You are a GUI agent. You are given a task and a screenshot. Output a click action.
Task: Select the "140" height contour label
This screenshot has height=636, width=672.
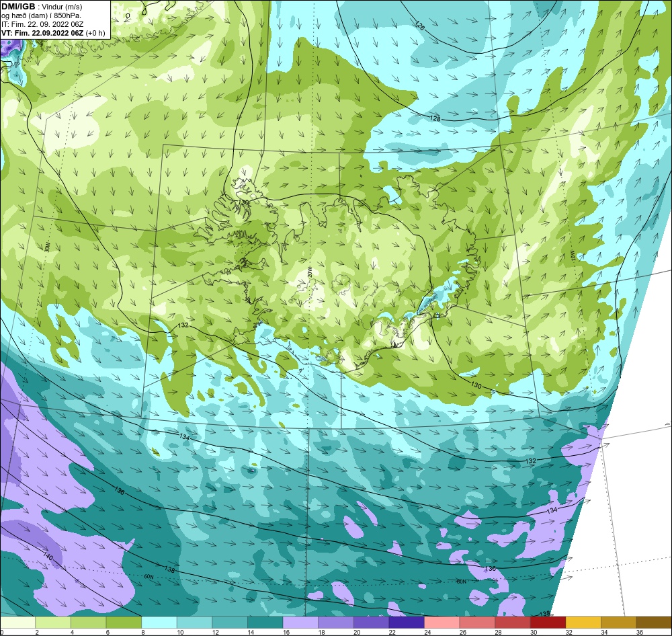pos(48,557)
